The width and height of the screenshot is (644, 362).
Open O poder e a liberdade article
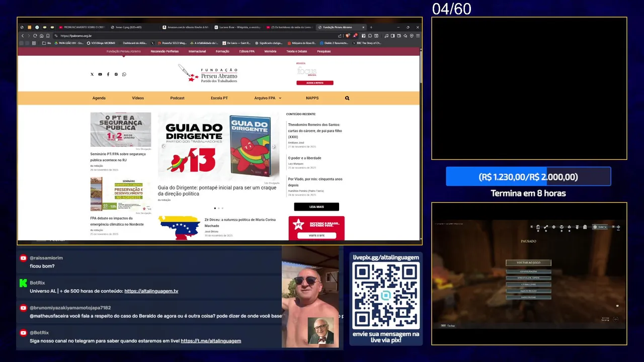click(x=304, y=158)
